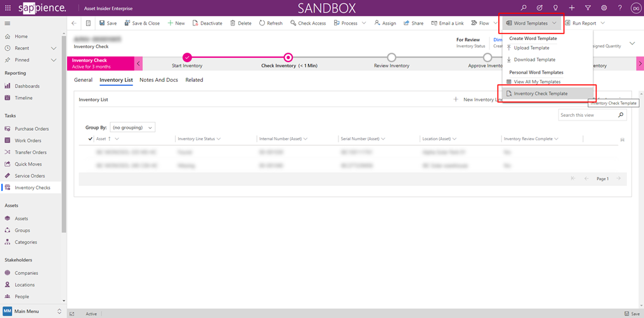
Task: Select Inventory Check Template menu item
Action: pyautogui.click(x=540, y=93)
